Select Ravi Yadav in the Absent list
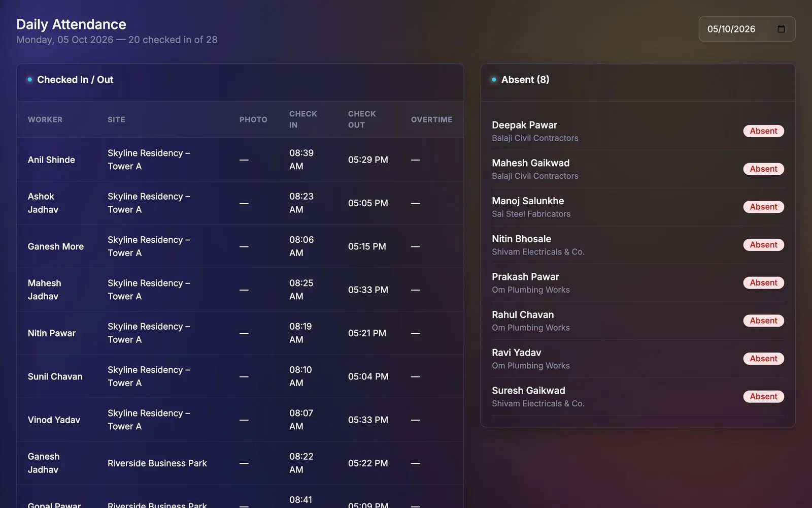 tap(516, 353)
